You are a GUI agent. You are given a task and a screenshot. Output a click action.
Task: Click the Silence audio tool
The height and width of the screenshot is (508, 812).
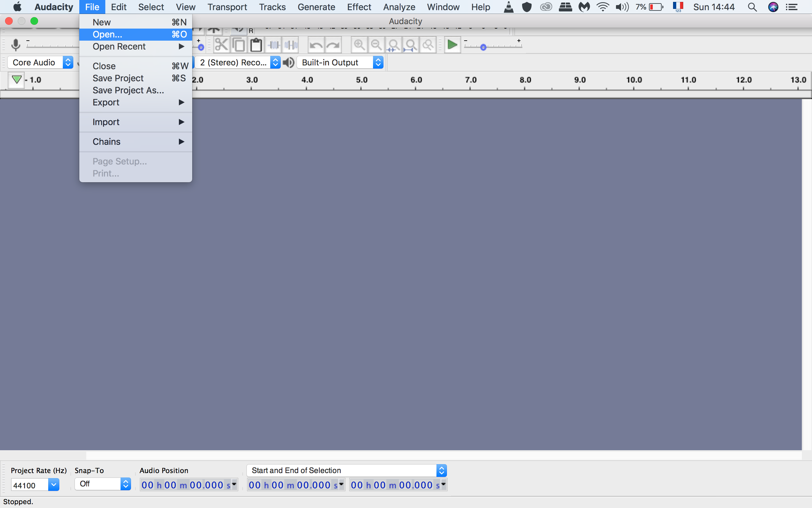[291, 45]
